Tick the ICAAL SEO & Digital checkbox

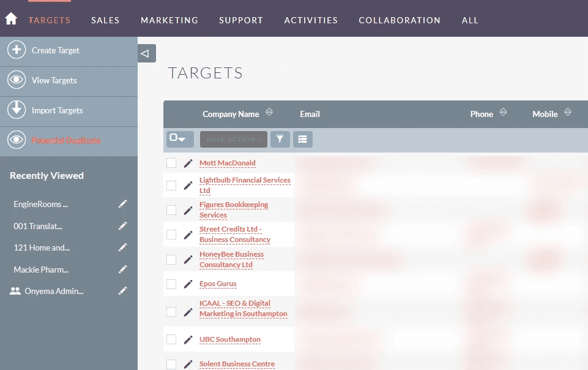point(171,312)
